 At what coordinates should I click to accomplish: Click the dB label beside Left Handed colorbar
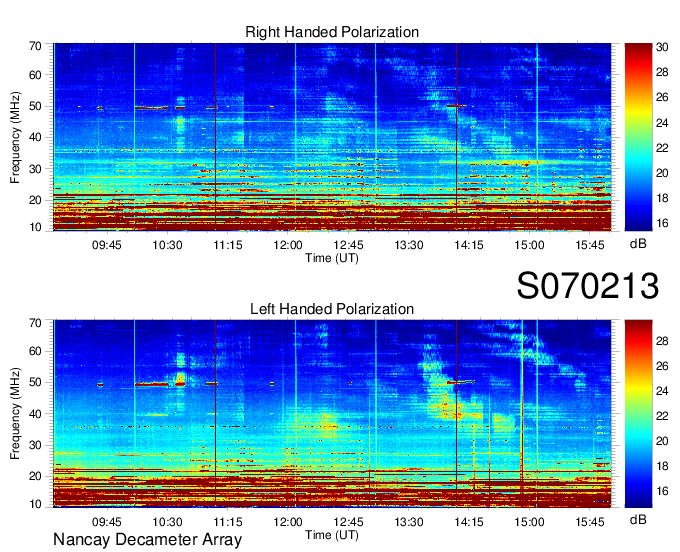pyautogui.click(x=638, y=519)
